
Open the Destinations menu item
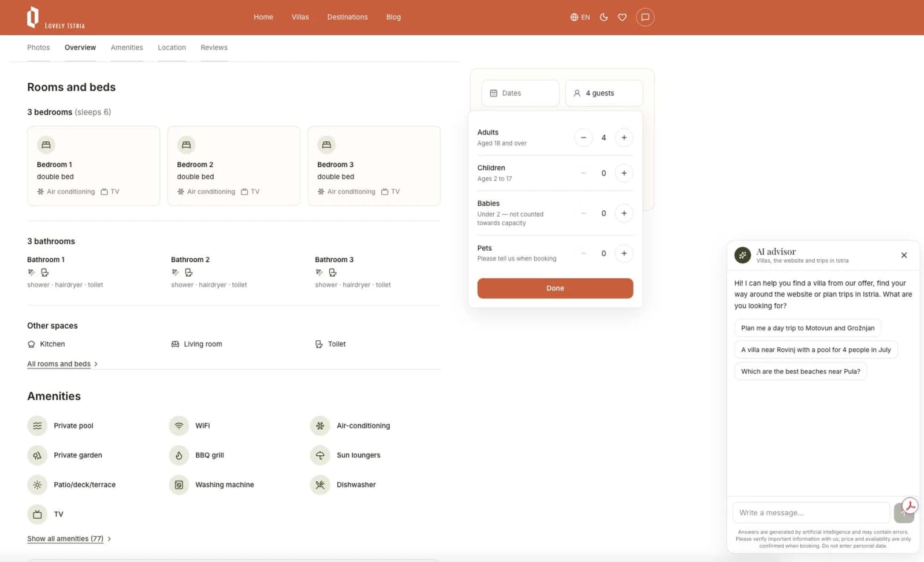tap(347, 17)
